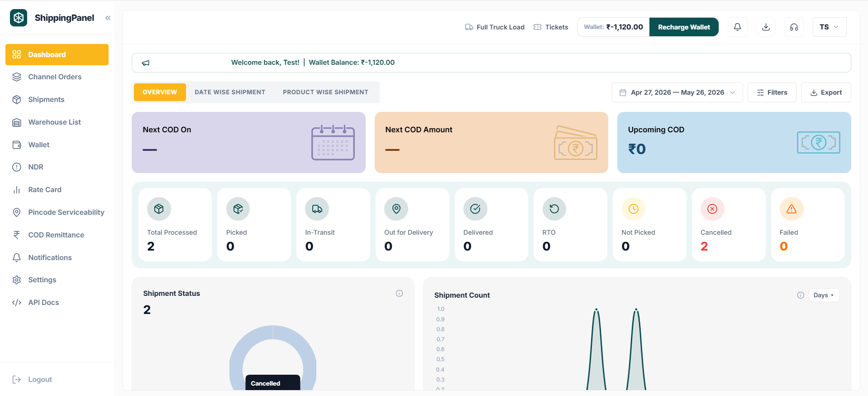868x396 pixels.
Task: Open Tickets from the header
Action: (551, 27)
